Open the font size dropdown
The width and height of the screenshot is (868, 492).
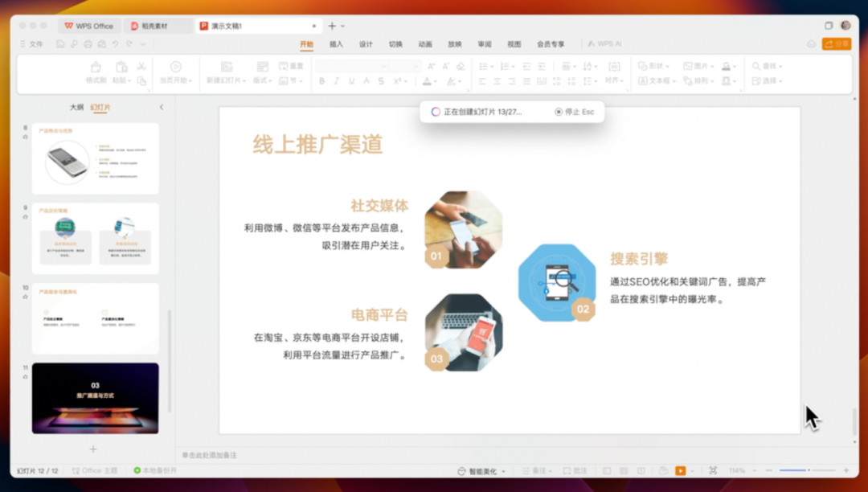415,66
